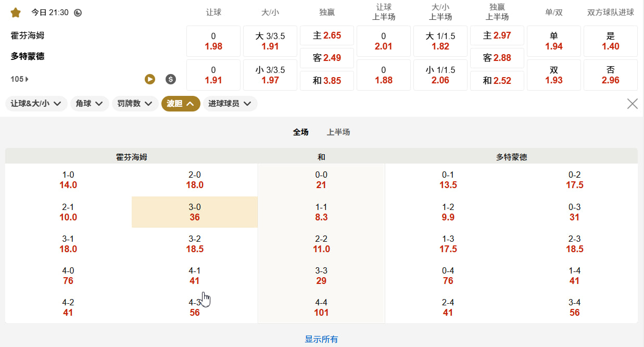The width and height of the screenshot is (644, 347).
Task: Click the 显示所有 link
Action: point(321,339)
